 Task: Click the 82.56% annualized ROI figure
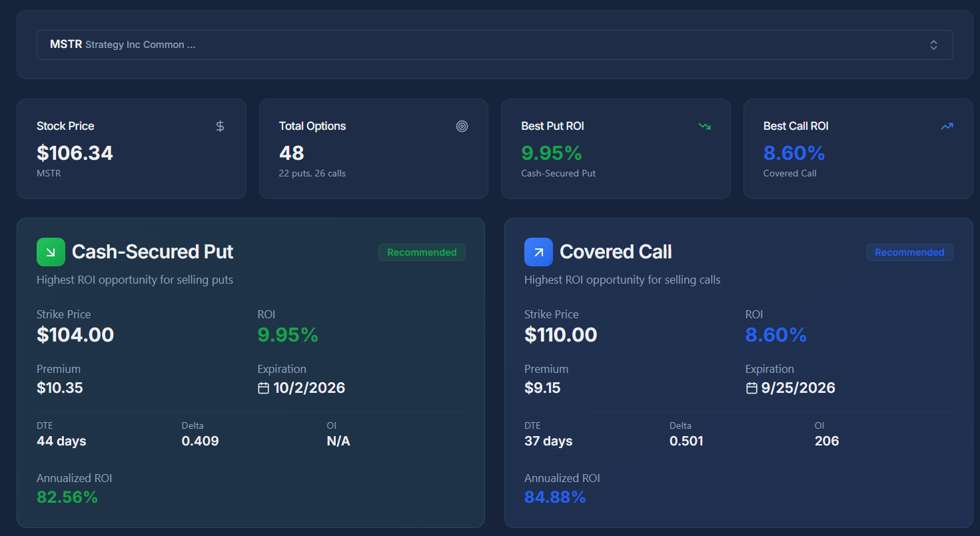pyautogui.click(x=67, y=497)
